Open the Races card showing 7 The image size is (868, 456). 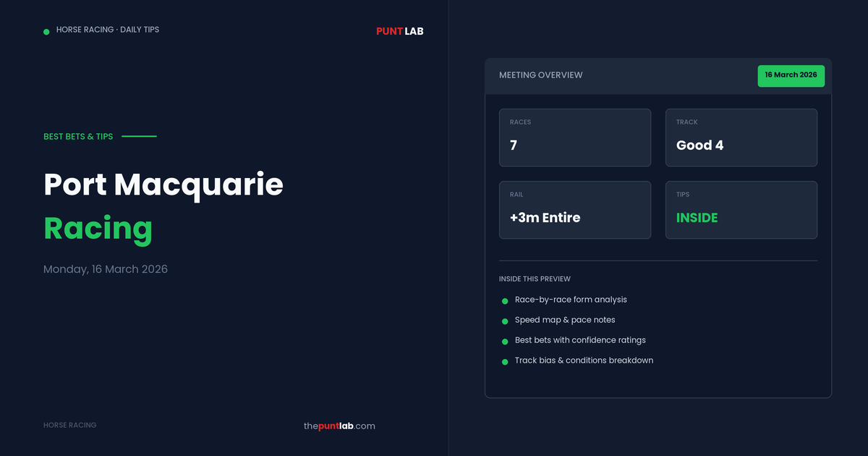575,138
